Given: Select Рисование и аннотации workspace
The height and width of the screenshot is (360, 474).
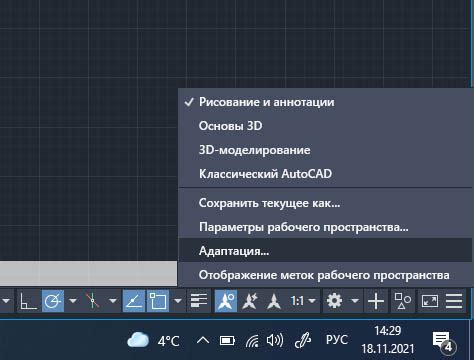Looking at the screenshot, I should tap(325, 102).
